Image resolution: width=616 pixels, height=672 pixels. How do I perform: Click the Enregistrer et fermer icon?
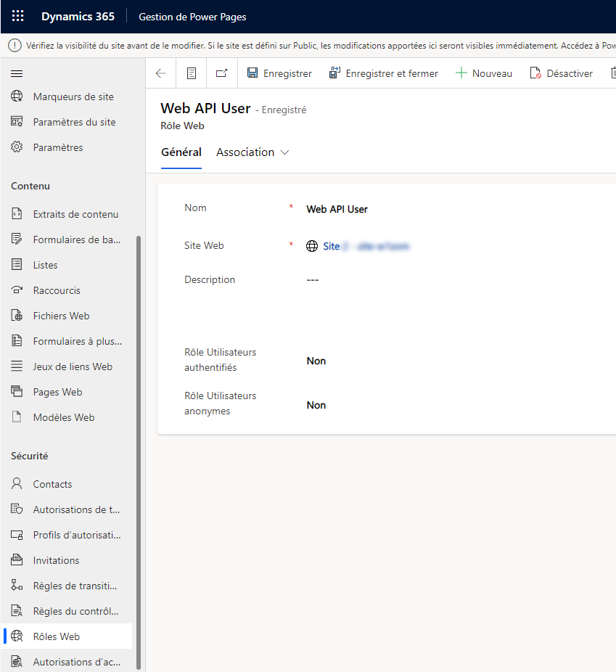coord(334,73)
